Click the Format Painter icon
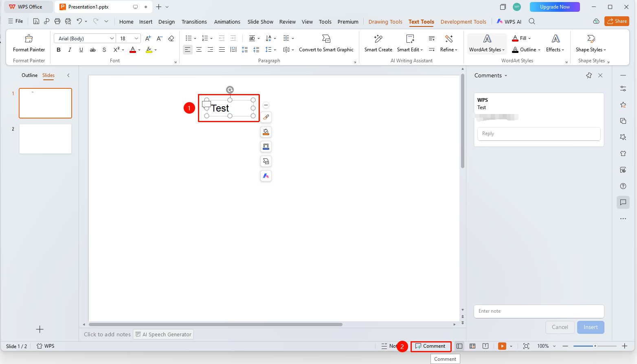637x364 pixels. (x=29, y=39)
